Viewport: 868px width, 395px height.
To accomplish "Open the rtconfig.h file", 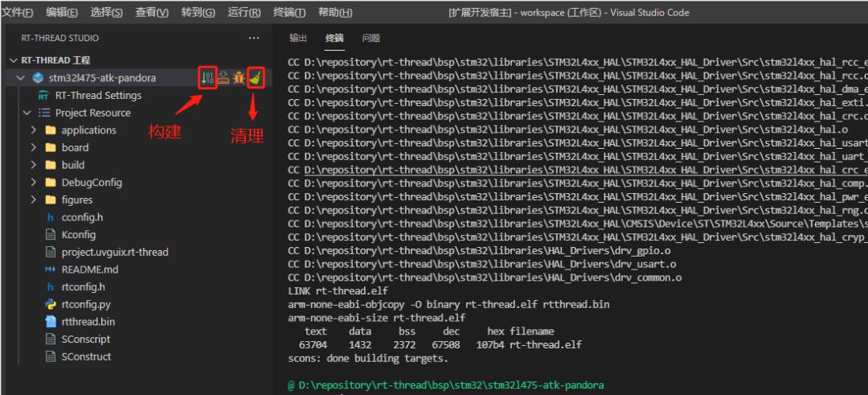I will pyautogui.click(x=83, y=287).
